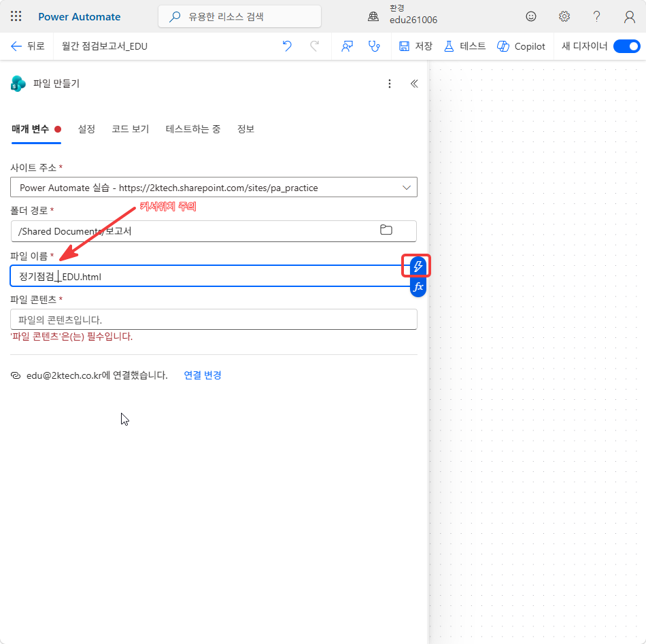This screenshot has width=646, height=644.
Task: Click the SharePoint 파일 만들기 action icon
Action: pos(18,84)
